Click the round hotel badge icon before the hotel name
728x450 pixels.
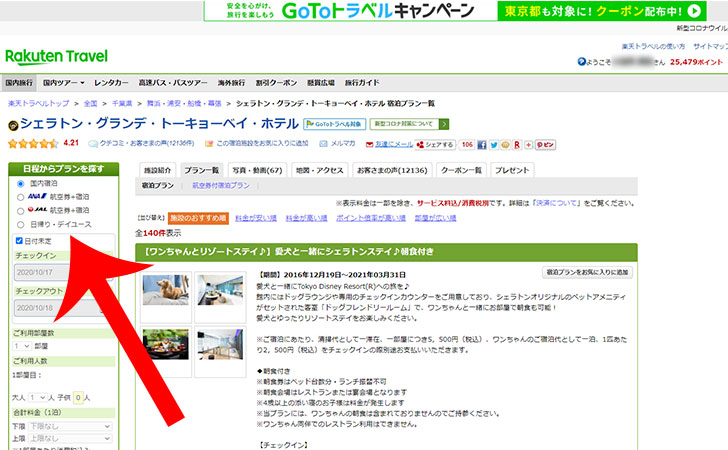coord(13,125)
